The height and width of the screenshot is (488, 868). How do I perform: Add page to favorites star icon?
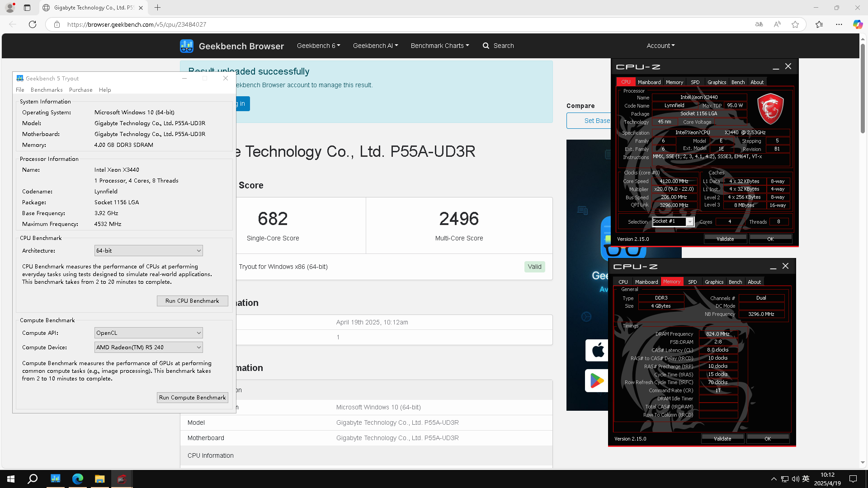click(795, 24)
